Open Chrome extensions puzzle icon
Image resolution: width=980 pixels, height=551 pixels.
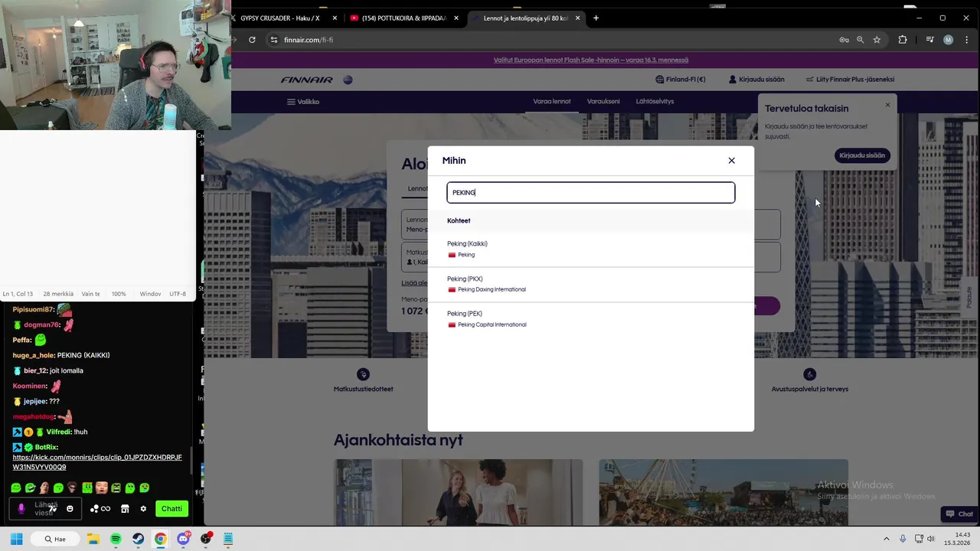pos(903,40)
